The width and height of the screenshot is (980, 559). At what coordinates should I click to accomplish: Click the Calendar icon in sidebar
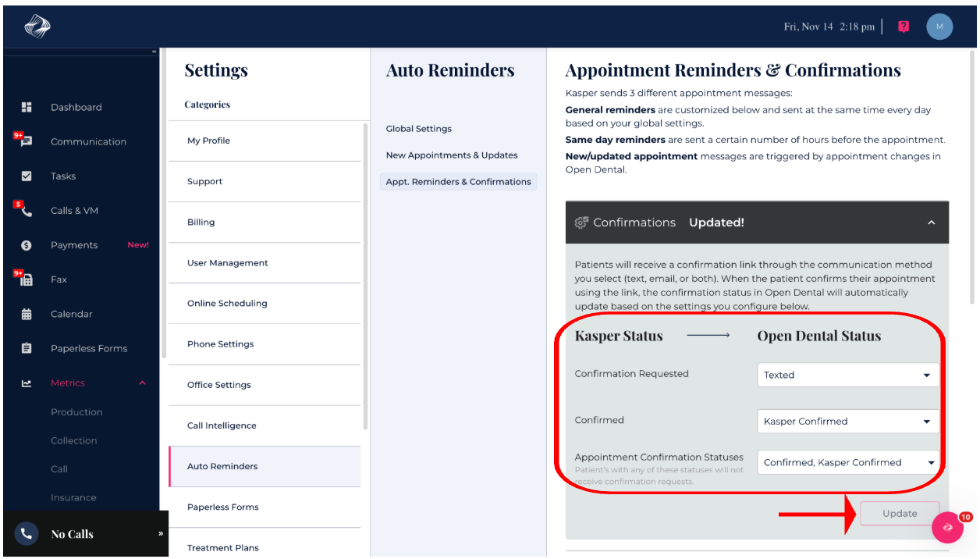27,314
